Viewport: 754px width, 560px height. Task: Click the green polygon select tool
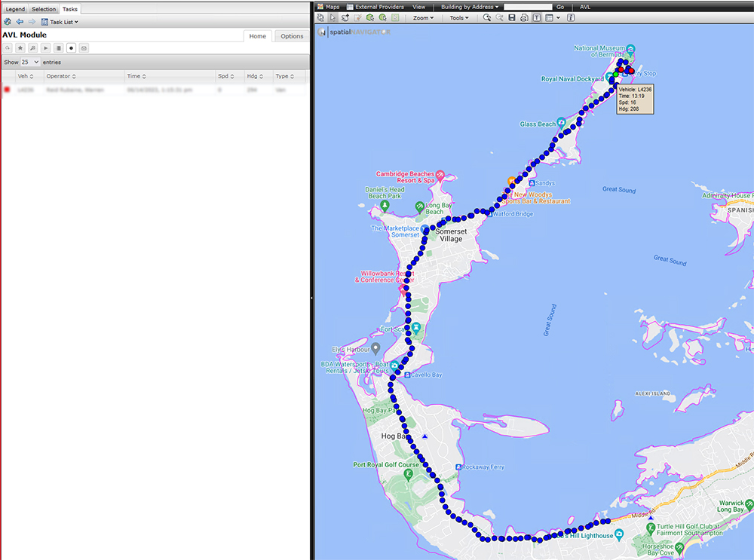coord(369,18)
